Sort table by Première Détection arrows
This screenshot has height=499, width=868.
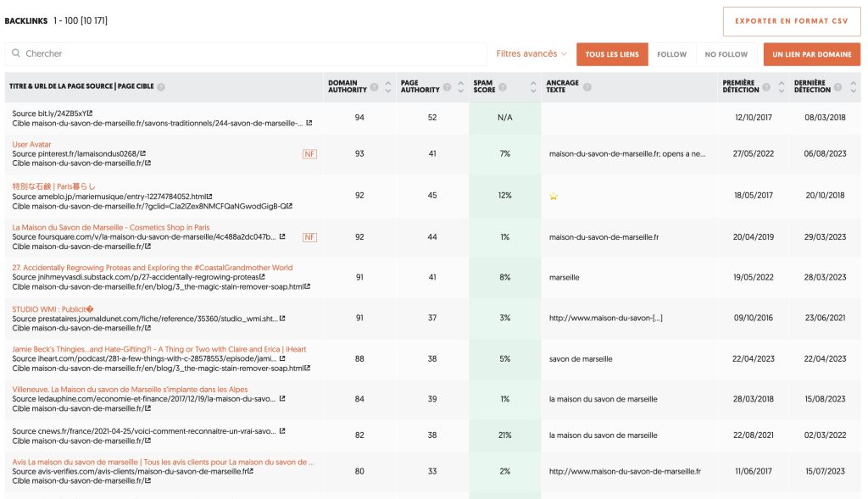tap(781, 87)
